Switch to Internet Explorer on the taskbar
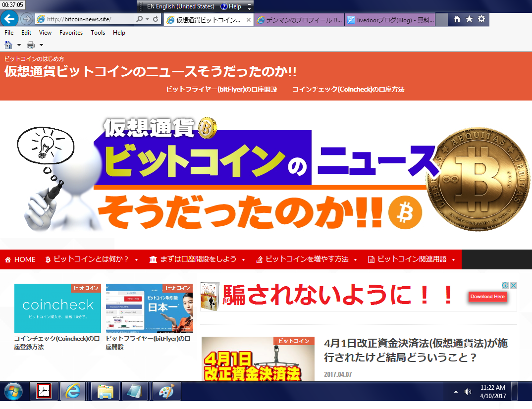 coord(73,391)
